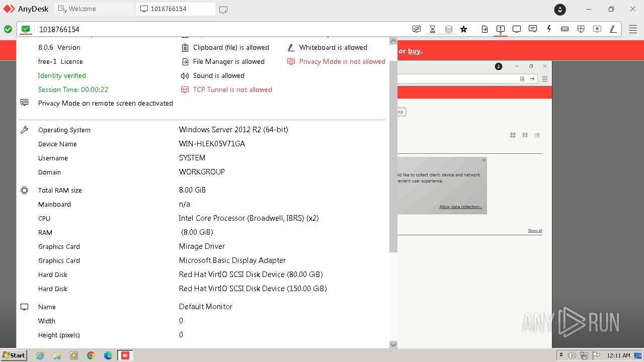
Task: Click the black circular download notification icon
Action: tap(560, 9)
